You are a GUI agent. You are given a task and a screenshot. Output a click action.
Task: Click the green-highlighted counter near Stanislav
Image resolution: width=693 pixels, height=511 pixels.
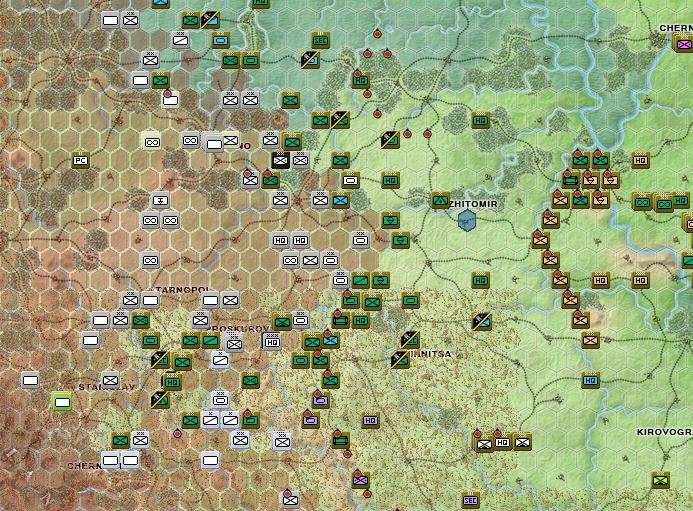62,402
